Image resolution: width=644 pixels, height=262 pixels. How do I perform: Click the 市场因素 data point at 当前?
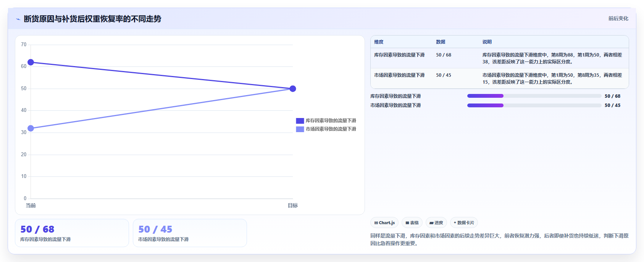(31, 128)
